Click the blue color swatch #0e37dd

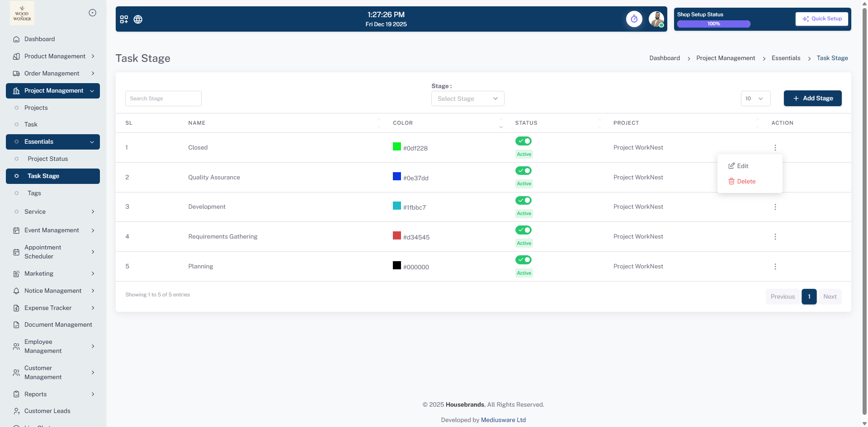[397, 176]
